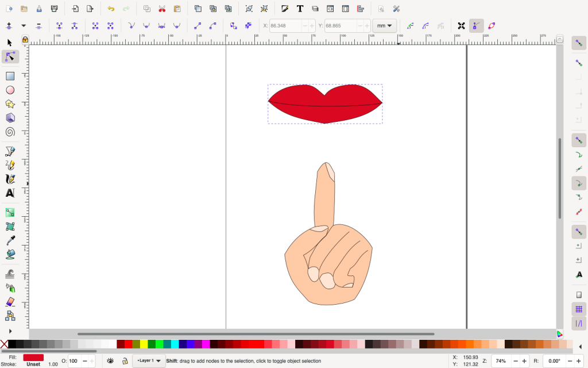The image size is (588, 368).
Task: Expand the toolbox overflow arrow
Action: pos(10,331)
